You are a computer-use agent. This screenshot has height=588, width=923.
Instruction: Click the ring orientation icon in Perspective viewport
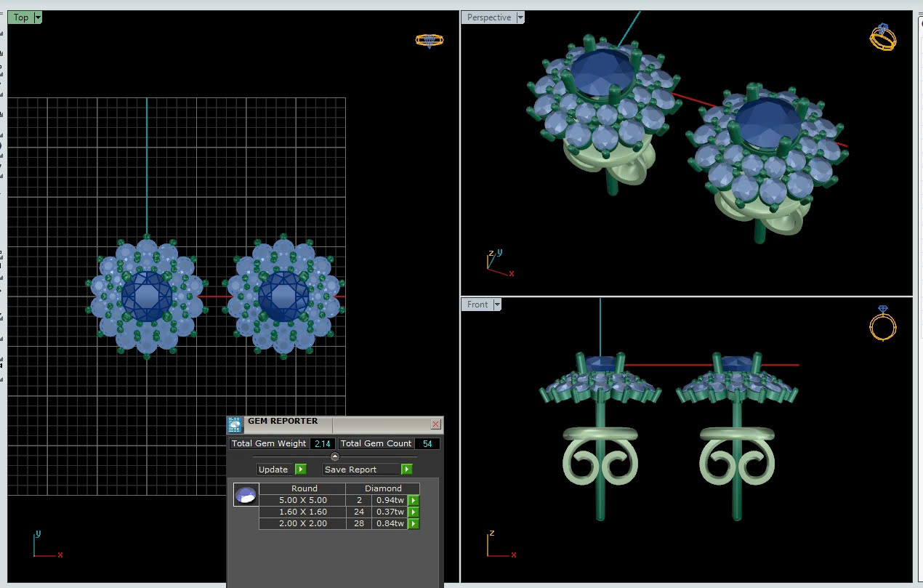coord(882,37)
